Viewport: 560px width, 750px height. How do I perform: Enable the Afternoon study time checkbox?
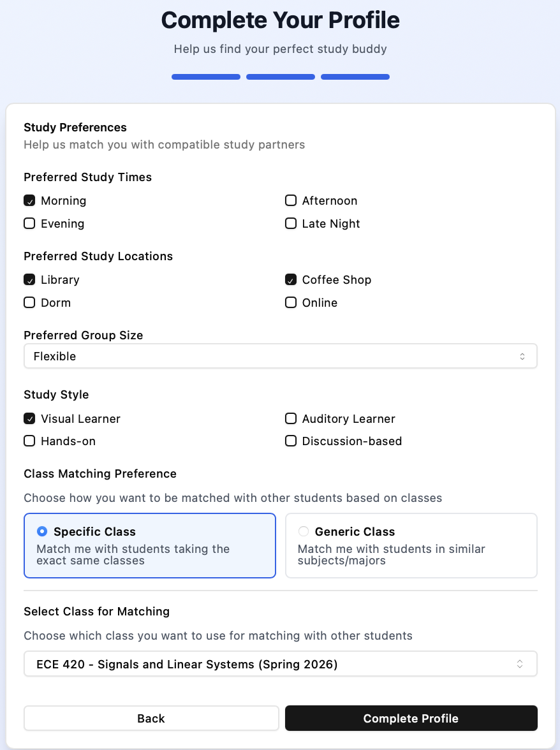click(291, 201)
